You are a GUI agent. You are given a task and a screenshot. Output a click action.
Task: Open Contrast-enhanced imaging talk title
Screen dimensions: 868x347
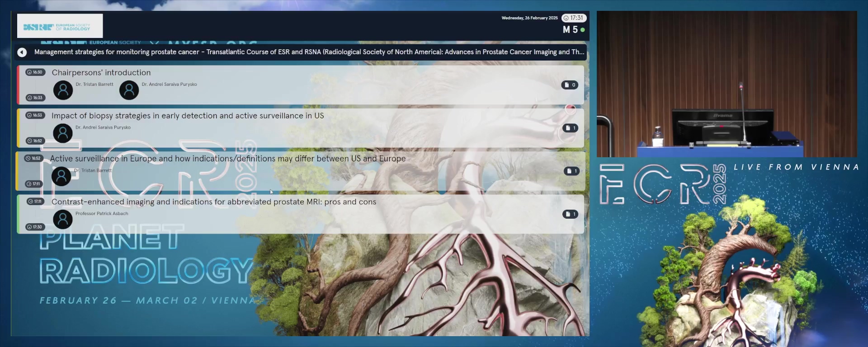tap(214, 202)
